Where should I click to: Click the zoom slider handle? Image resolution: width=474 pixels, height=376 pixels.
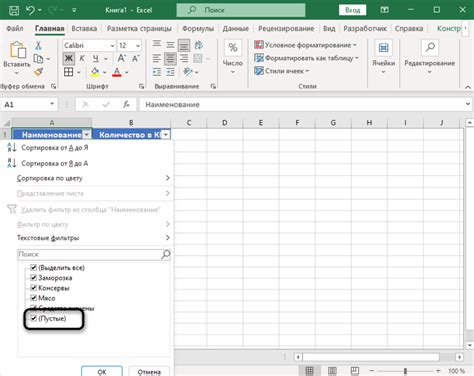(405, 371)
